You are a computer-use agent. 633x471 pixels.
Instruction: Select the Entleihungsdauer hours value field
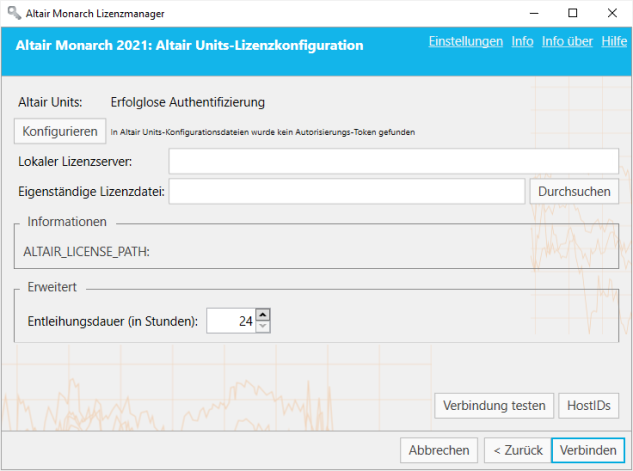230,321
